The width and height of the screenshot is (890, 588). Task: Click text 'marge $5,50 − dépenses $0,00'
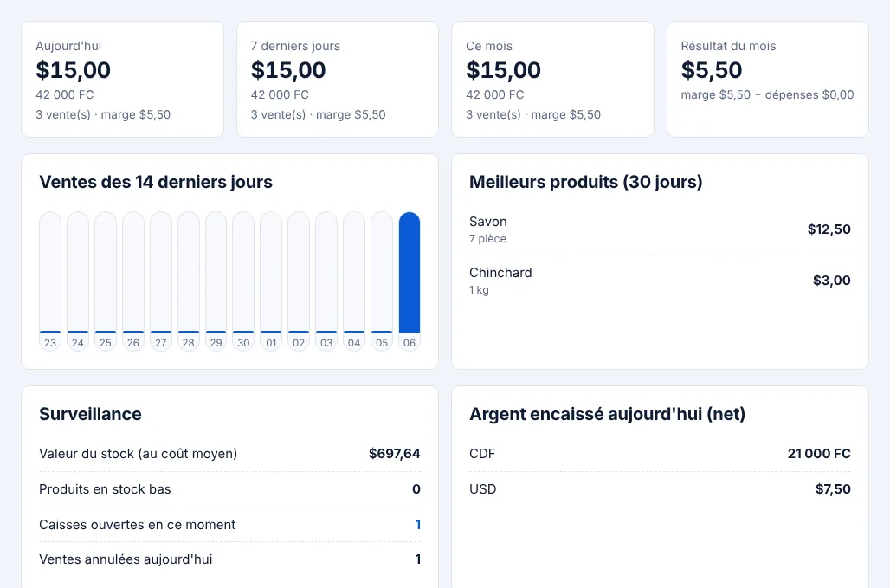[x=767, y=94]
